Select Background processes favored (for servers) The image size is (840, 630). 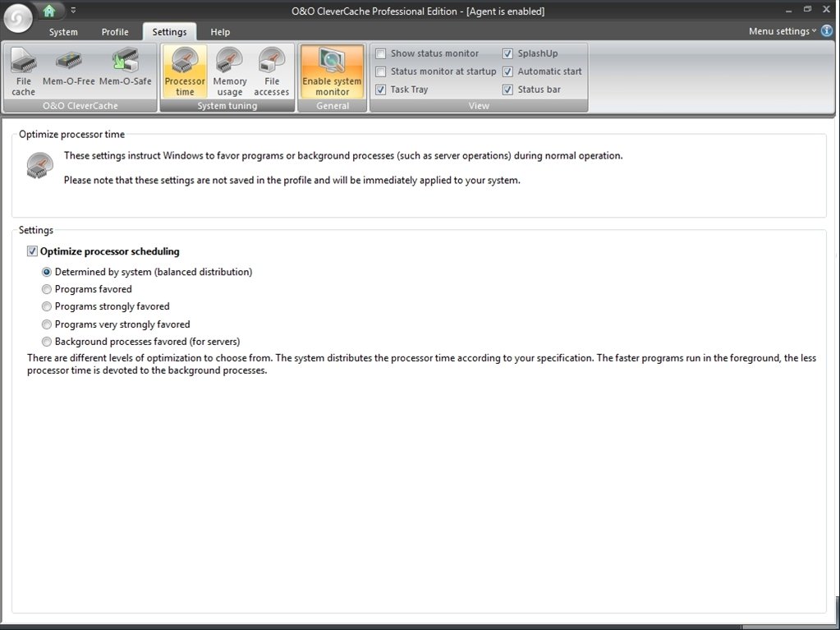click(x=47, y=342)
